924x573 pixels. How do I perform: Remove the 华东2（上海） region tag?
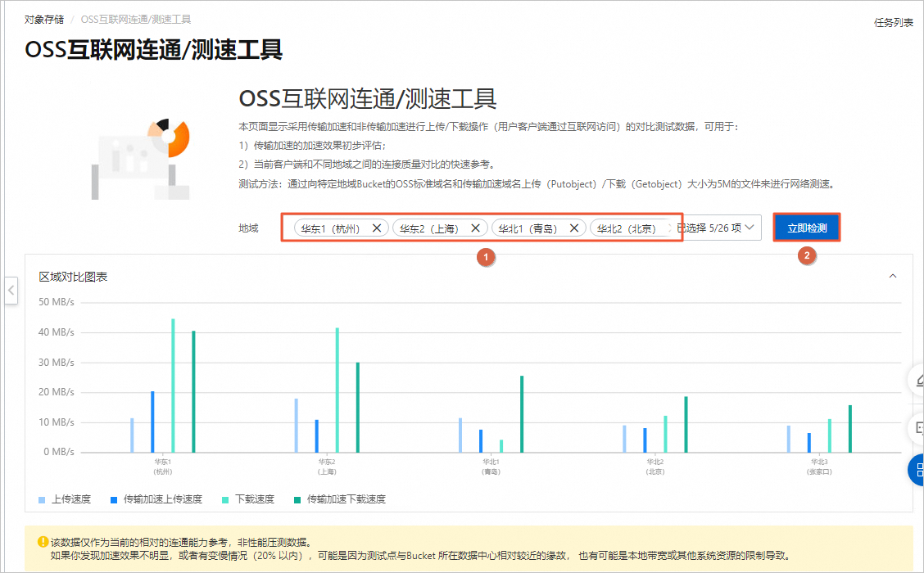[475, 228]
